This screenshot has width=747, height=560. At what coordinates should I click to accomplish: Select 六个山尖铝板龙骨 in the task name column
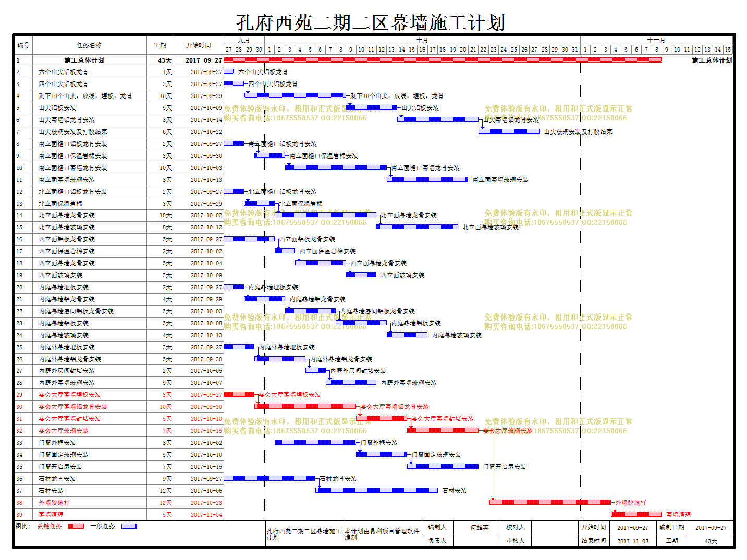click(x=64, y=72)
